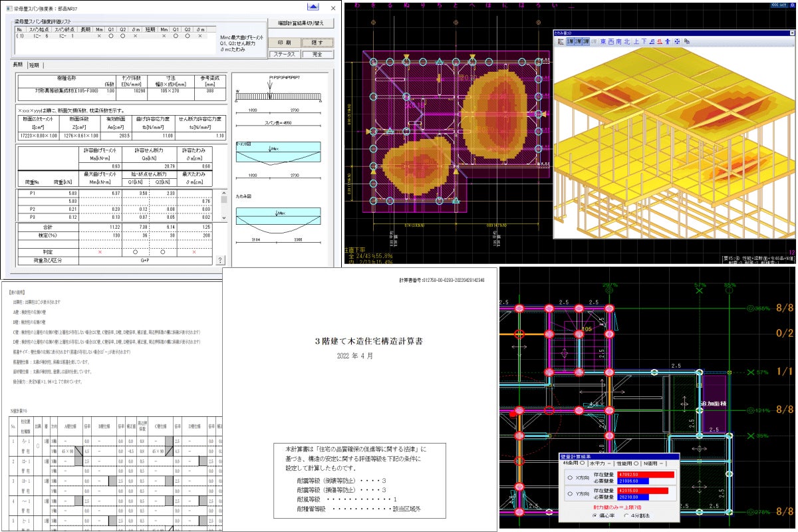View 3D model from north (北)
The height and width of the screenshot is (532, 798).
pos(627,42)
